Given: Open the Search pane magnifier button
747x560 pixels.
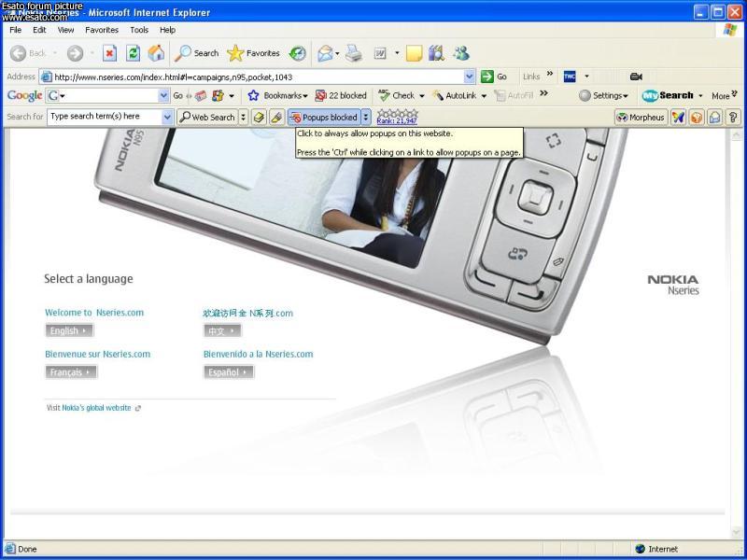Looking at the screenshot, I should pyautogui.click(x=196, y=53).
